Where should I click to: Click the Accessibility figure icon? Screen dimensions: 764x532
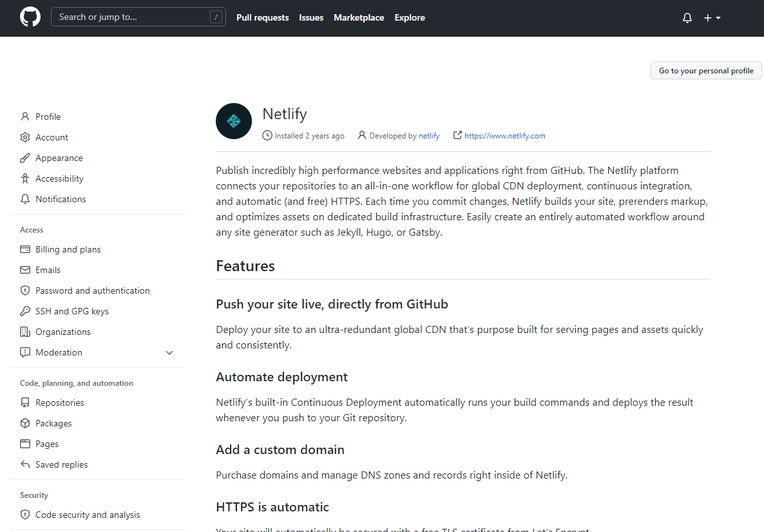pyautogui.click(x=25, y=178)
